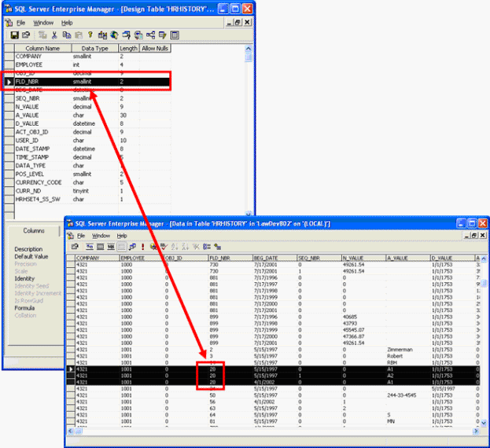Click the Description property label

[x=28, y=249]
